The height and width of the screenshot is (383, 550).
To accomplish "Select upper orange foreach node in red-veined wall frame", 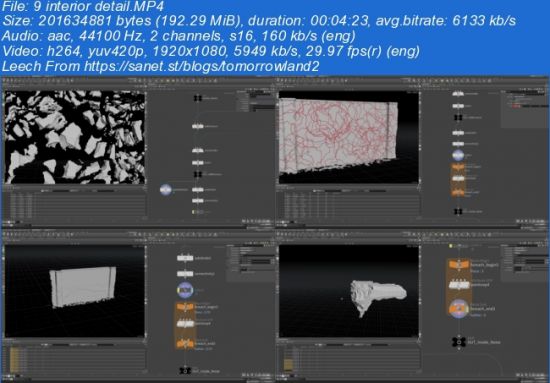I will [x=458, y=167].
